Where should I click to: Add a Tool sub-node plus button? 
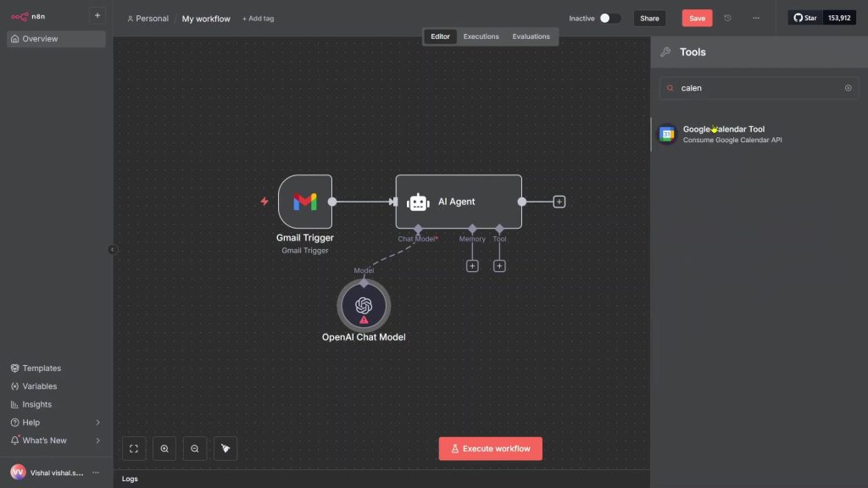tap(499, 266)
